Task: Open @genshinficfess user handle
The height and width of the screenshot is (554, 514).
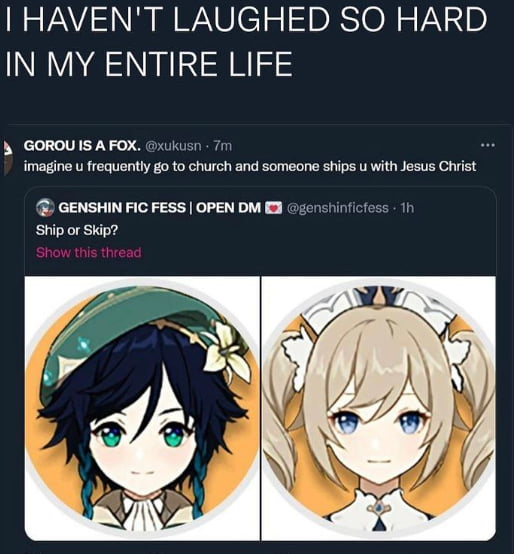Action: tap(338, 208)
